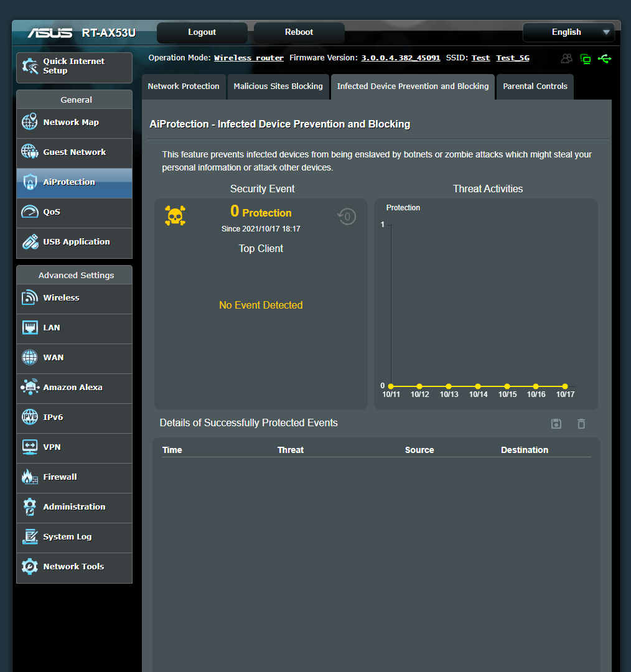Click the VPN monitor icon
631x672 pixels.
pyautogui.click(x=30, y=447)
